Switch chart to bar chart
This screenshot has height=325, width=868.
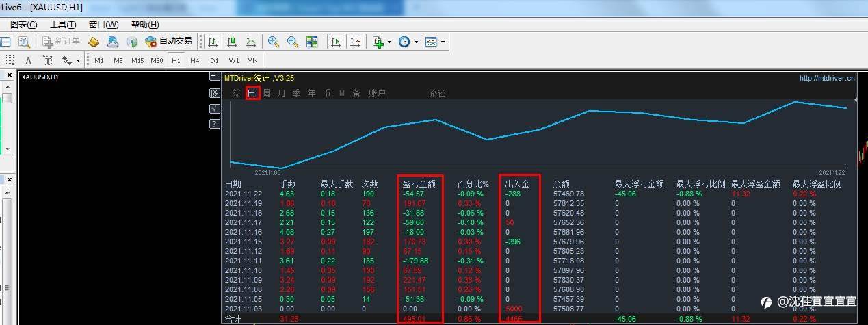pos(213,42)
